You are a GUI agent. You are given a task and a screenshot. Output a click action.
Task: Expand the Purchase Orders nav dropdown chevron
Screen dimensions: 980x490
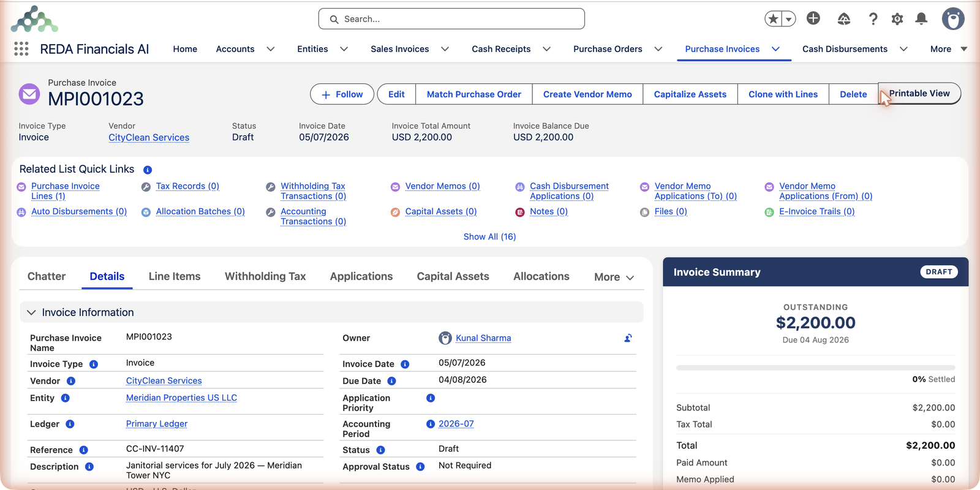click(658, 49)
